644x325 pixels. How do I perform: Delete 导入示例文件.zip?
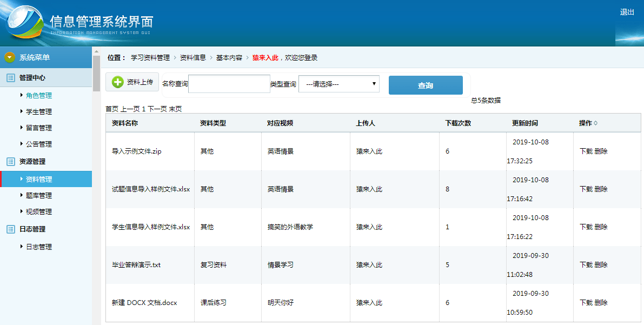tap(601, 151)
